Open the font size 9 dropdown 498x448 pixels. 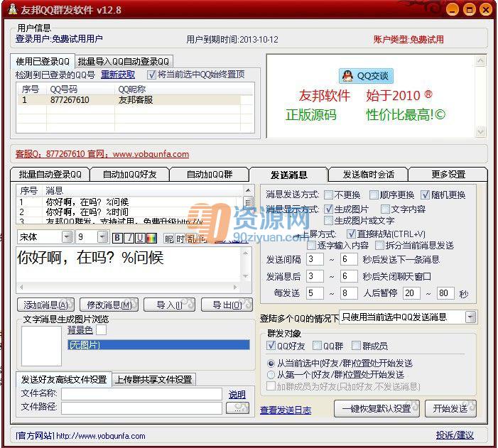click(102, 237)
